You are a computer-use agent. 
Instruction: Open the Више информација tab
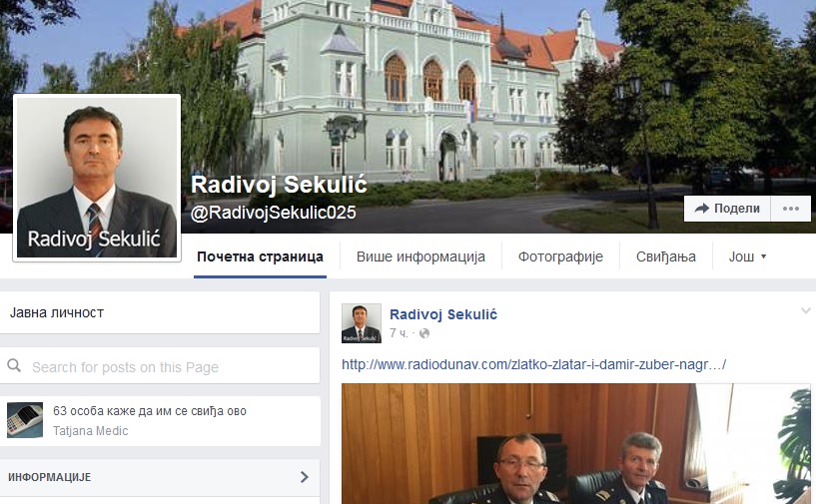[x=420, y=256]
